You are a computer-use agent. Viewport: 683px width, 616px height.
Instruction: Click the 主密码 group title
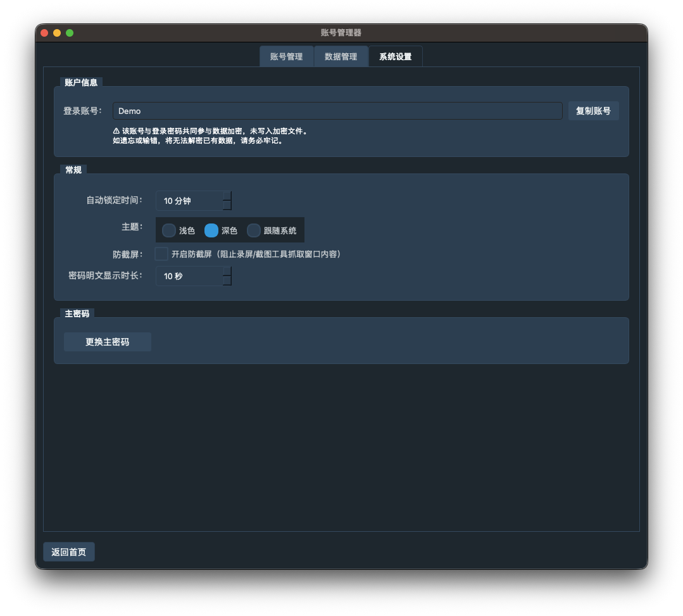coord(77,313)
